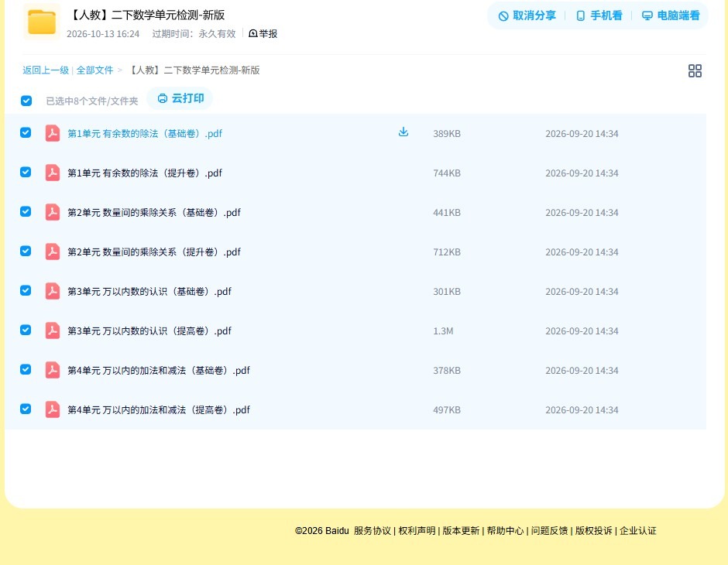
Task: Uncheck 第1单元 有余数的除法（基础卷）.pdf
Action: click(x=26, y=132)
